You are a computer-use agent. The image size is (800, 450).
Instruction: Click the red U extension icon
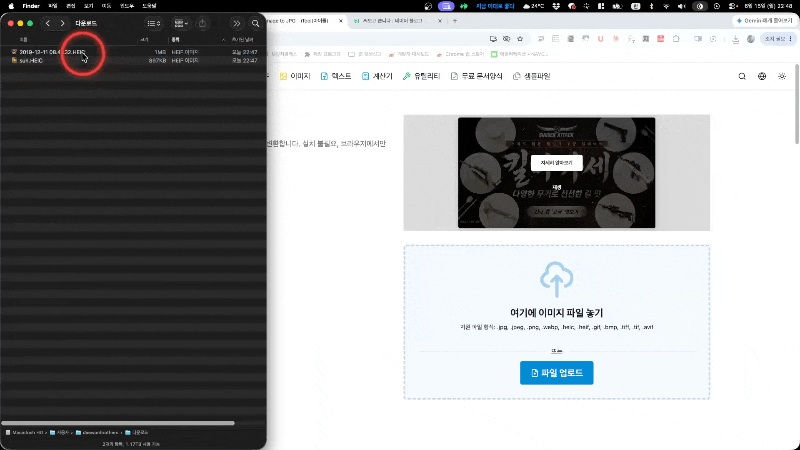601,39
